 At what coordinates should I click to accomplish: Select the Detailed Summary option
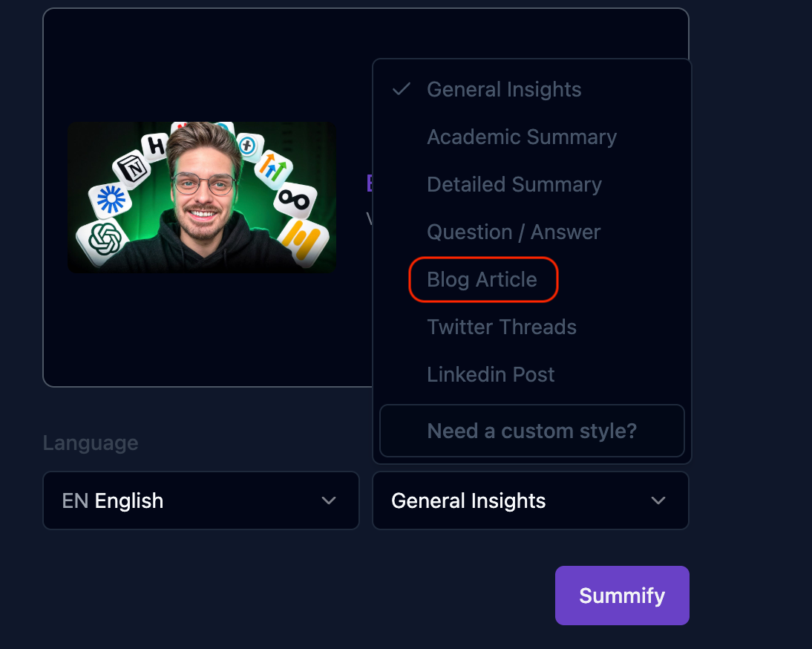click(514, 185)
